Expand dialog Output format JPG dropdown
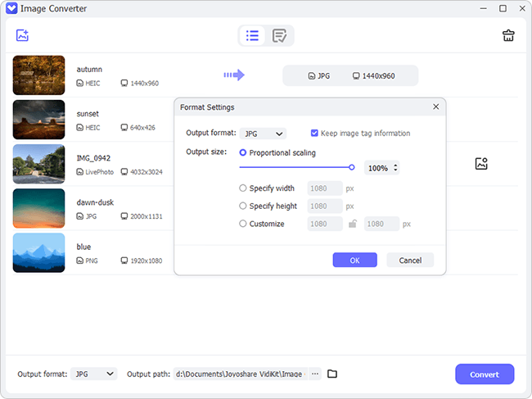 tap(263, 134)
